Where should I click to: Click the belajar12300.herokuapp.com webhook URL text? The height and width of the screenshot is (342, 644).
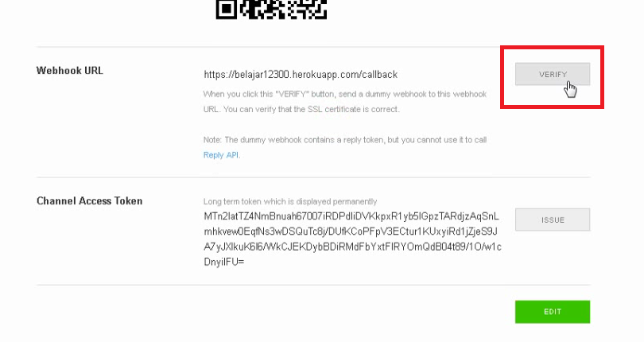pos(301,75)
